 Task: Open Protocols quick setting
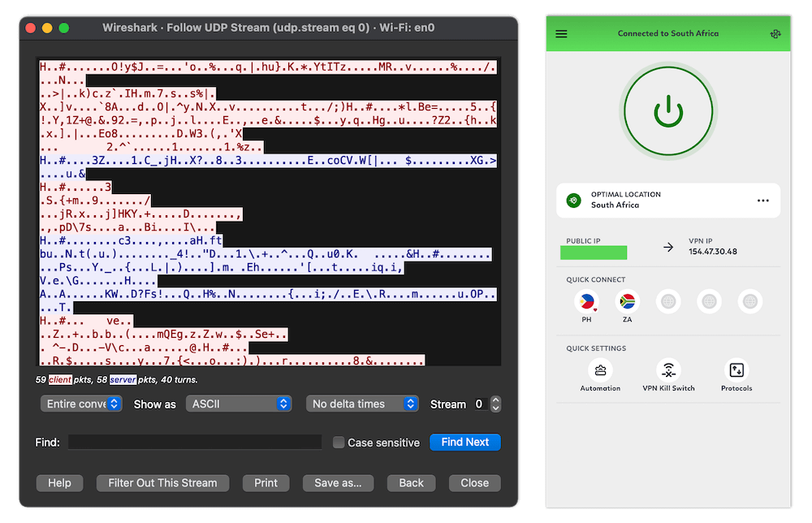click(736, 375)
